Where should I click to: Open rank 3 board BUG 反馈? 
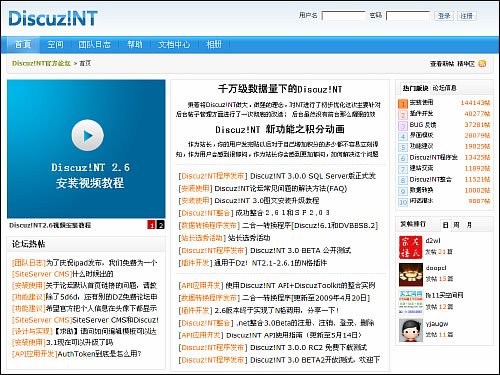click(x=423, y=125)
